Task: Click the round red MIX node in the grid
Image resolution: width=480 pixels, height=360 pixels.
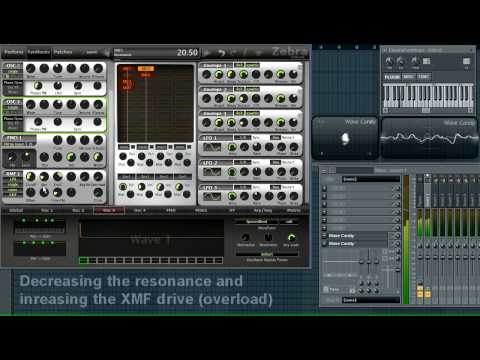Action: [127, 84]
